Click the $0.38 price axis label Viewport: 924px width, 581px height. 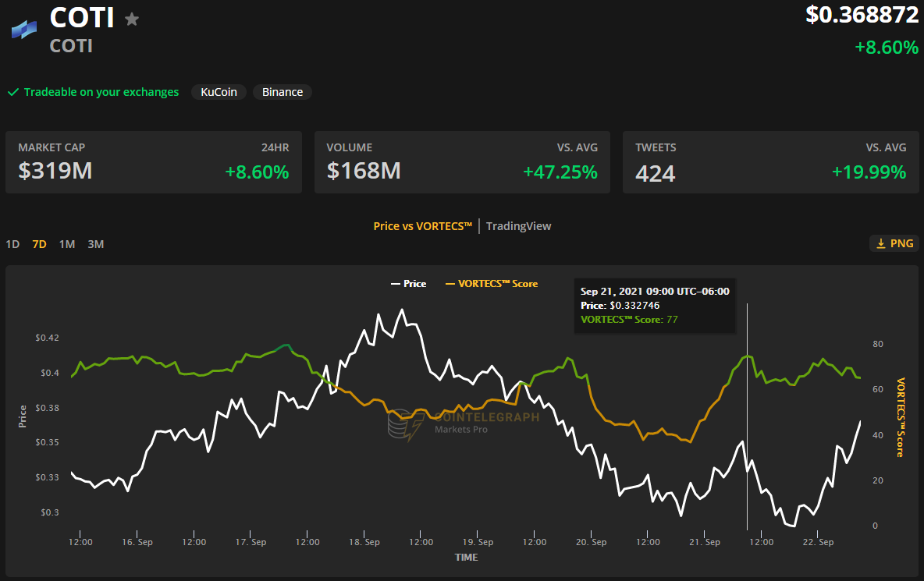point(47,408)
